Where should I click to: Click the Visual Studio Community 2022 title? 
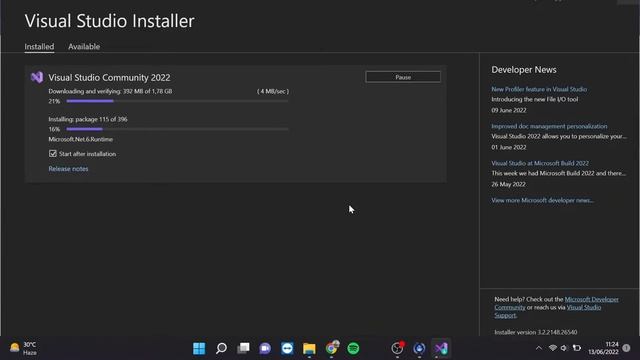[x=109, y=78]
